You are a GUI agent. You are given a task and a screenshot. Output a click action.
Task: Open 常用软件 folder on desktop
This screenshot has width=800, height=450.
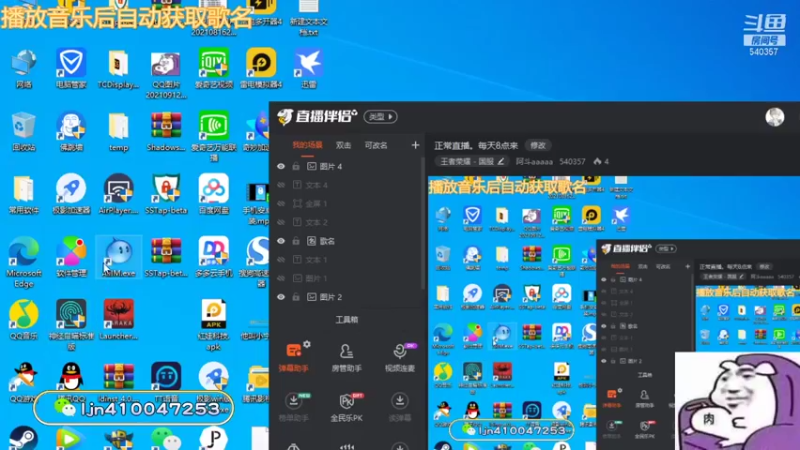click(x=23, y=194)
